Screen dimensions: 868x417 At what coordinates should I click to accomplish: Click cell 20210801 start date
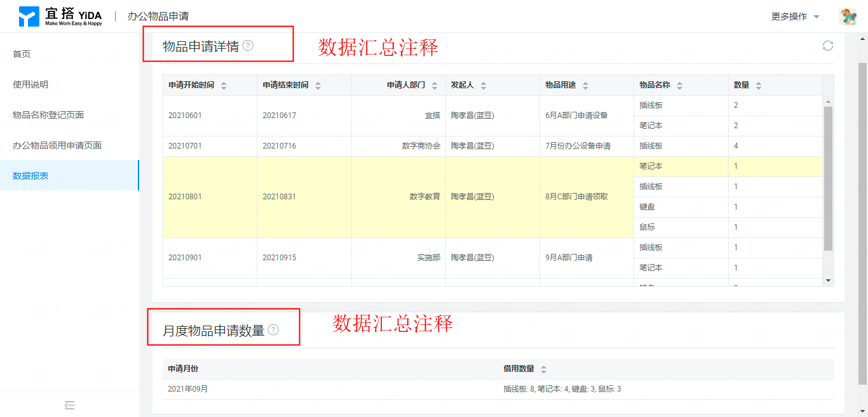pyautogui.click(x=210, y=197)
